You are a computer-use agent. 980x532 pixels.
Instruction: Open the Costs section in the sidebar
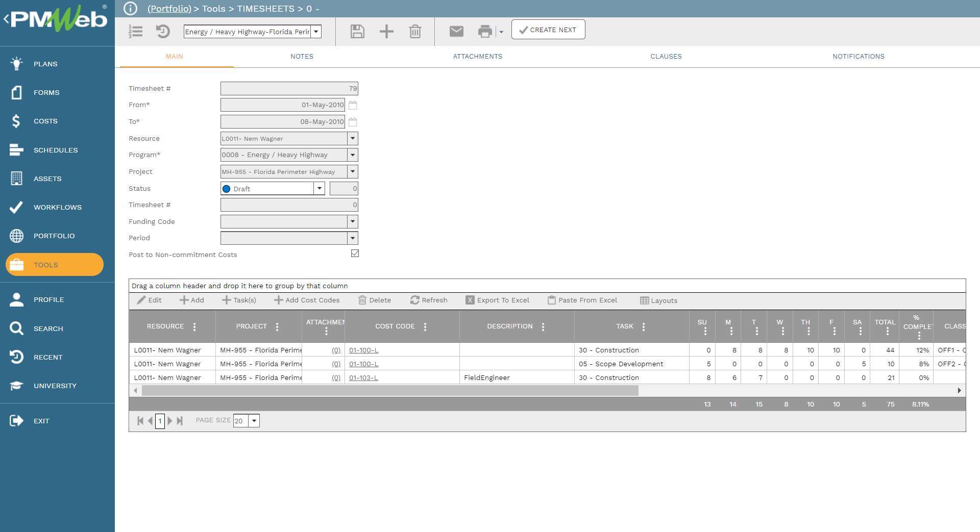point(45,121)
